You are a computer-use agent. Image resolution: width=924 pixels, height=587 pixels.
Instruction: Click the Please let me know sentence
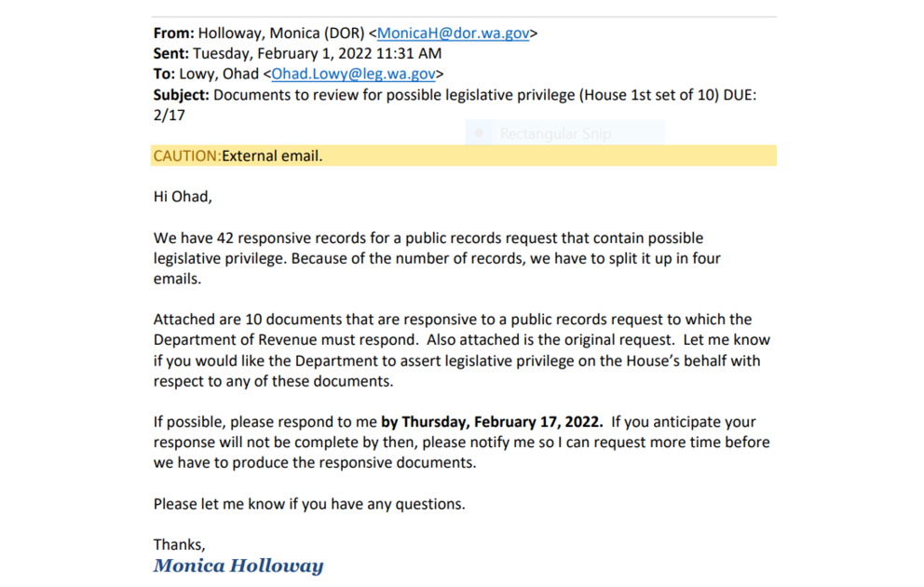point(308,504)
